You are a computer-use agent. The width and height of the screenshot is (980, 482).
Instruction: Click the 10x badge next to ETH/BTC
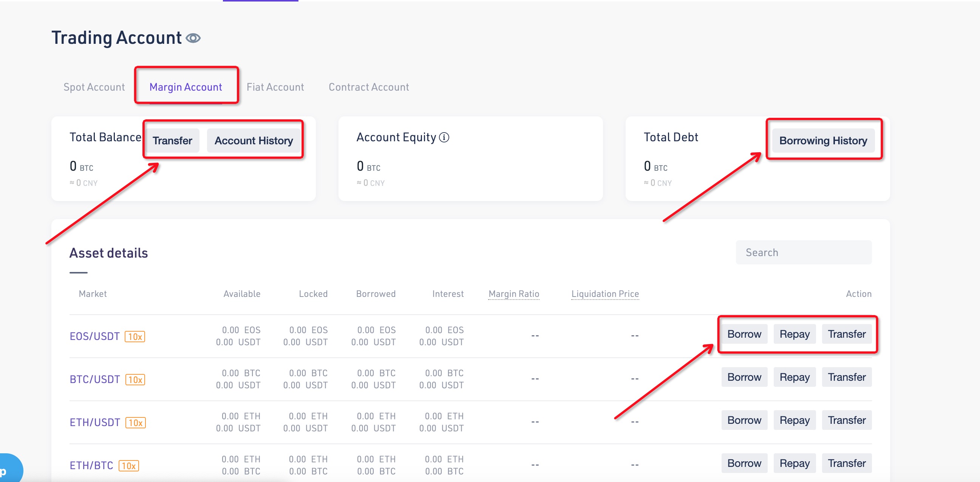click(x=128, y=466)
